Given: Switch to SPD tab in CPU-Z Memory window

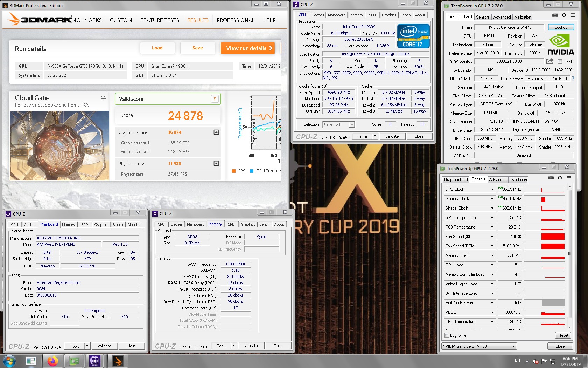Looking at the screenshot, I should [231, 224].
